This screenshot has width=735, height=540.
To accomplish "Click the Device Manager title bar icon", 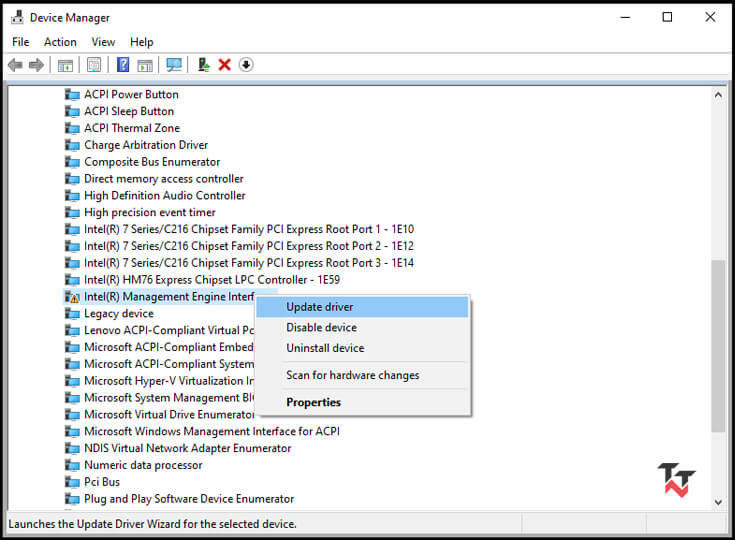I will tap(17, 17).
